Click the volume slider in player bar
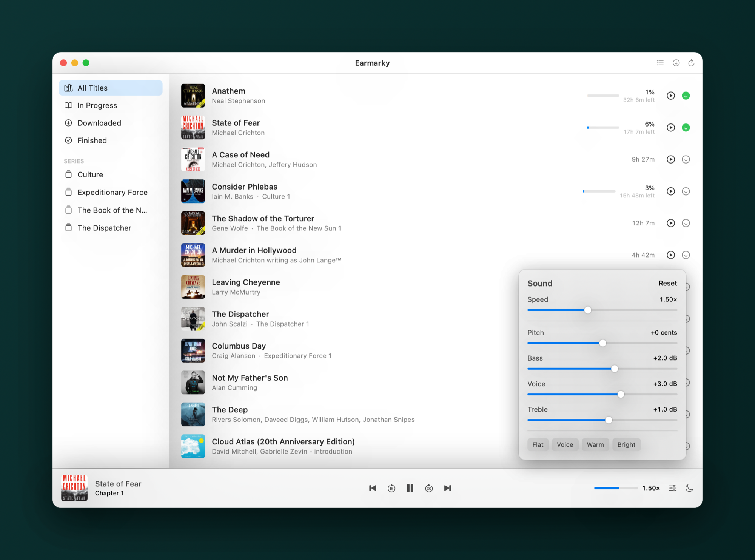This screenshot has width=755, height=560. click(x=616, y=488)
